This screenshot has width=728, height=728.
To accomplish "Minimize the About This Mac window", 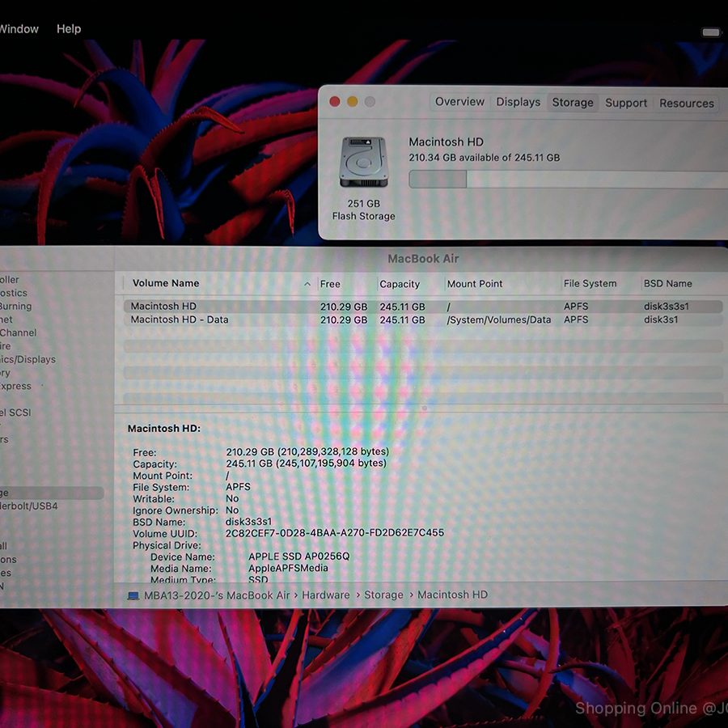I will [353, 101].
